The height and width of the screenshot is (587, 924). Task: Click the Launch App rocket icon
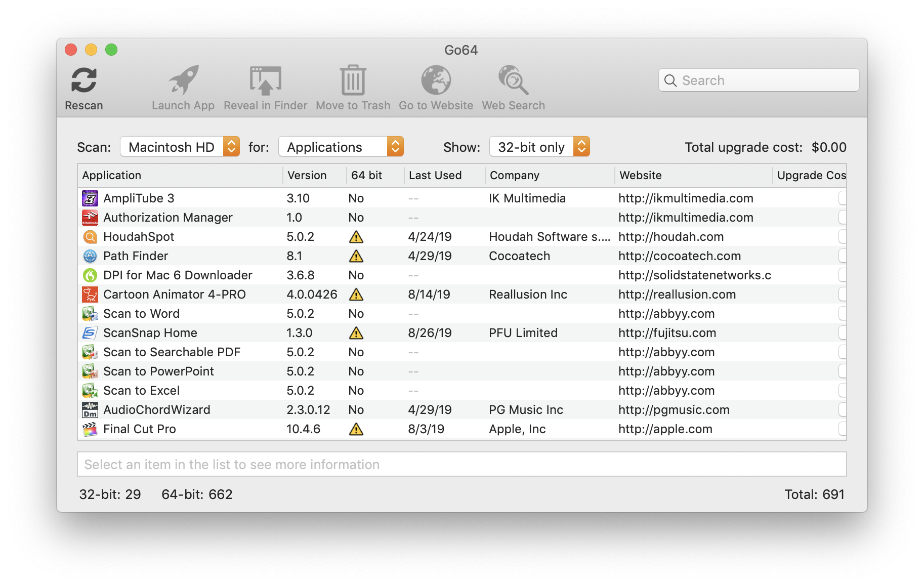[x=184, y=80]
